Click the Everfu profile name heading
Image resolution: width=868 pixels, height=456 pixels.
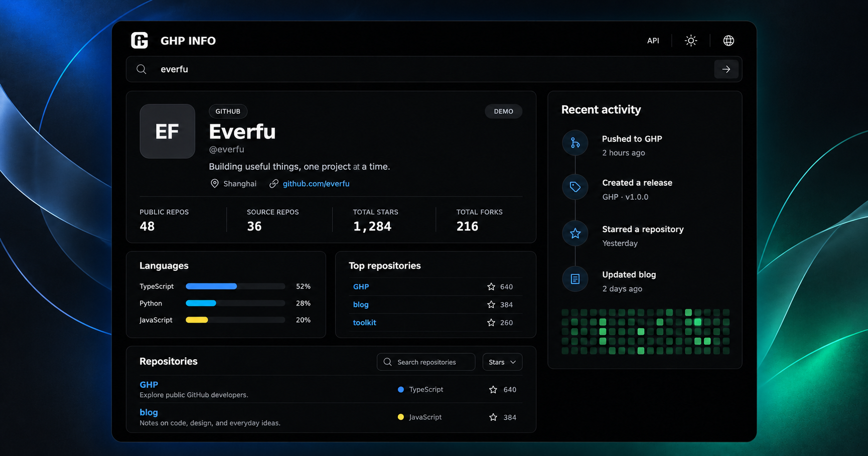click(242, 131)
